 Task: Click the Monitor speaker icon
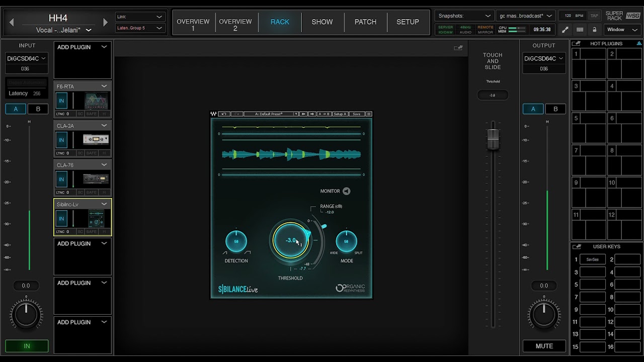346,191
